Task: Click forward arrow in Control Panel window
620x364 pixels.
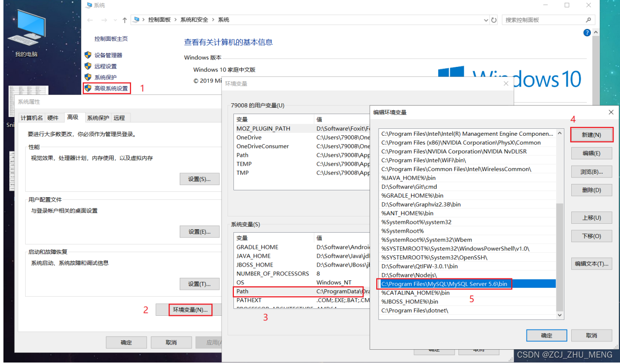Action: pos(104,20)
